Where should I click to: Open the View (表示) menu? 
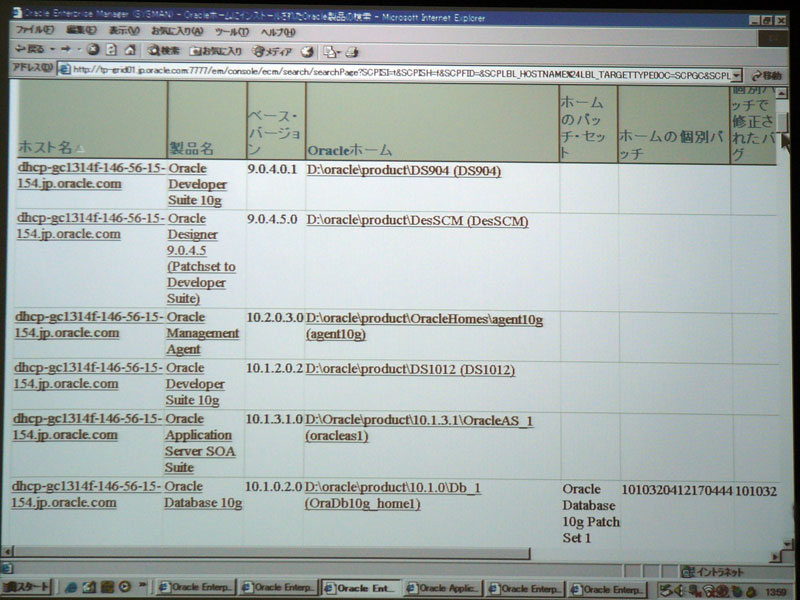124,31
